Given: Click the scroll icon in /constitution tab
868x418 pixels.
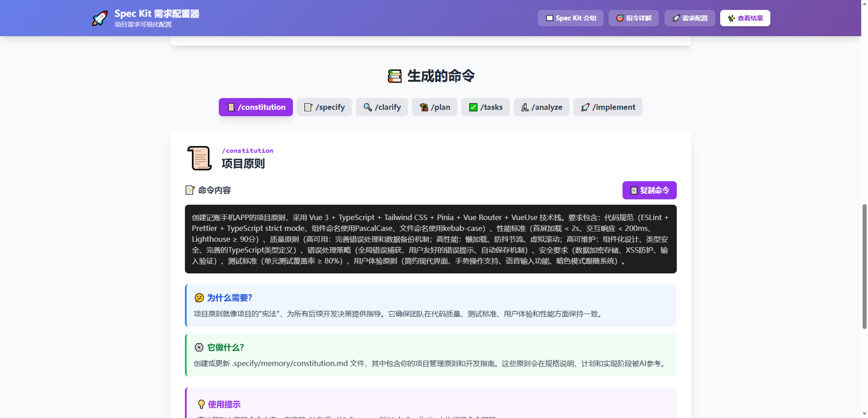Looking at the screenshot, I should [x=231, y=107].
